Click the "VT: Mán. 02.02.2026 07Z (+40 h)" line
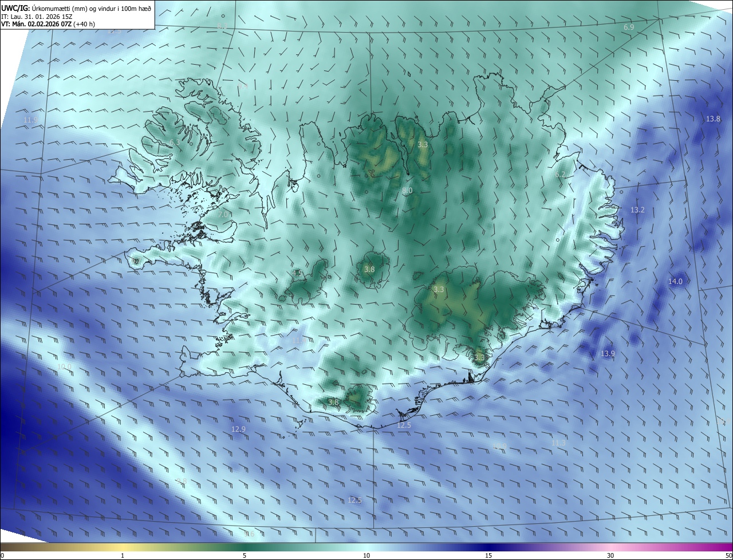Viewport: 733px width, 560px height. coord(48,24)
